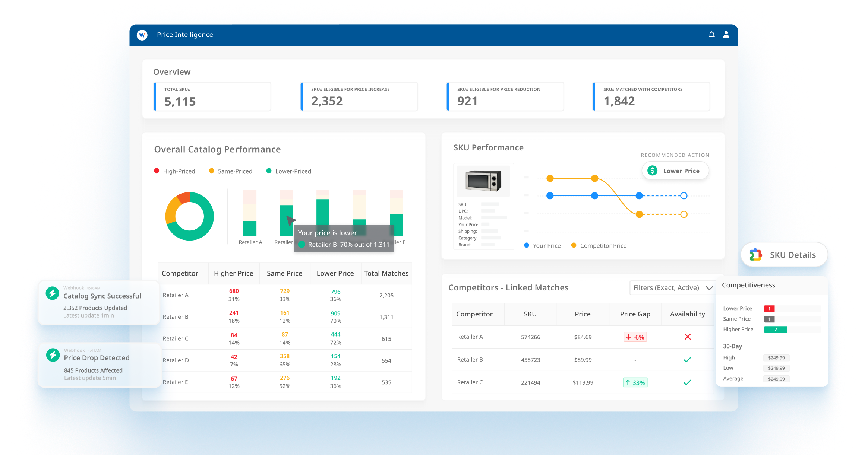Click the red X availability icon for Retailer A
This screenshot has width=868, height=455.
(x=688, y=337)
